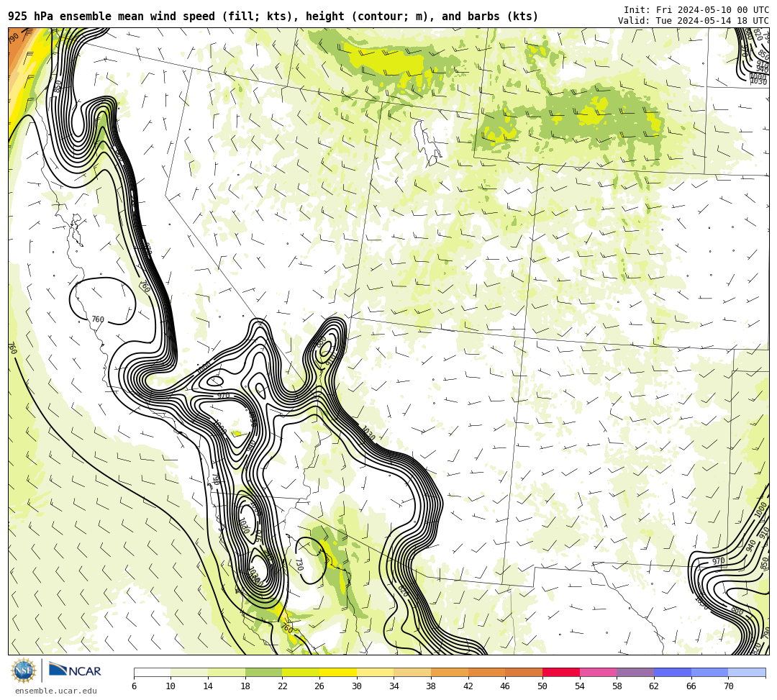The height and width of the screenshot is (700, 777).
Task: Open the ensemble.ucar.edu text link
Action: [56, 691]
